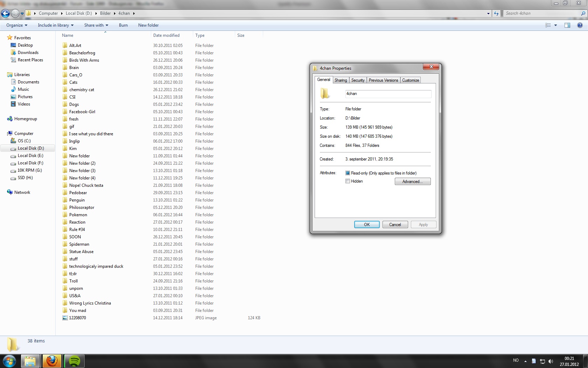Select 10K RPM (G:) drive

pyautogui.click(x=30, y=170)
